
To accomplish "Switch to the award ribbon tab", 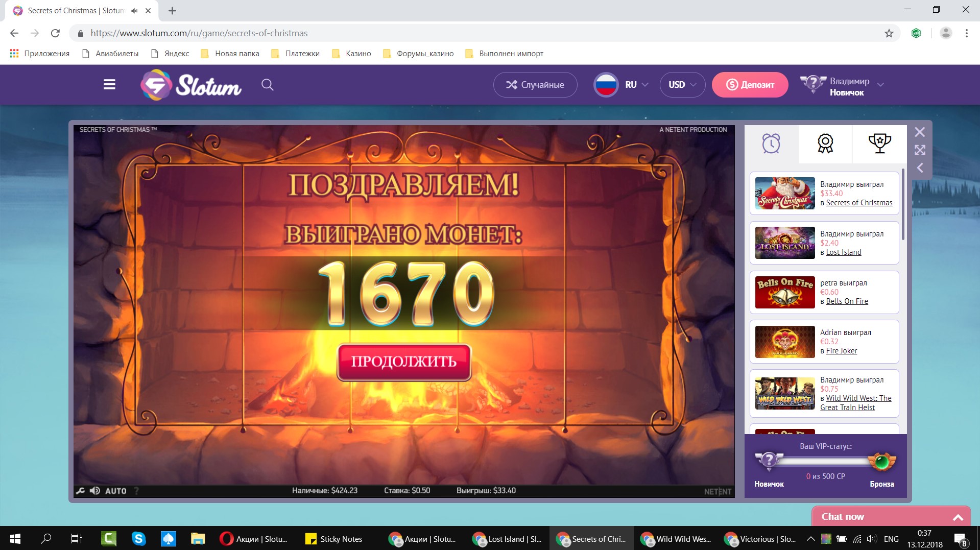I will tap(825, 144).
